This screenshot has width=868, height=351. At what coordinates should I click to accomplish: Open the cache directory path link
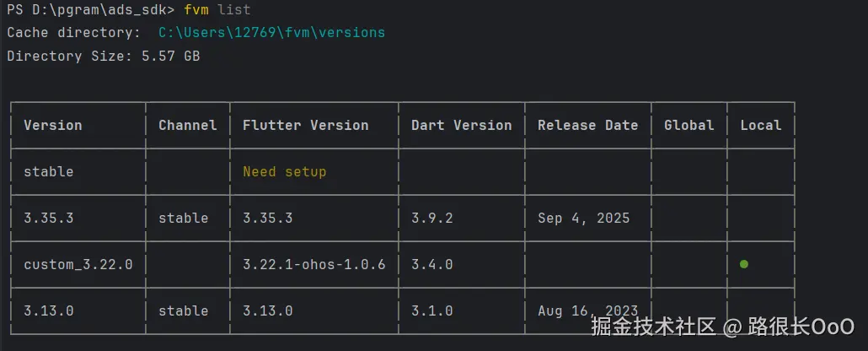(271, 33)
